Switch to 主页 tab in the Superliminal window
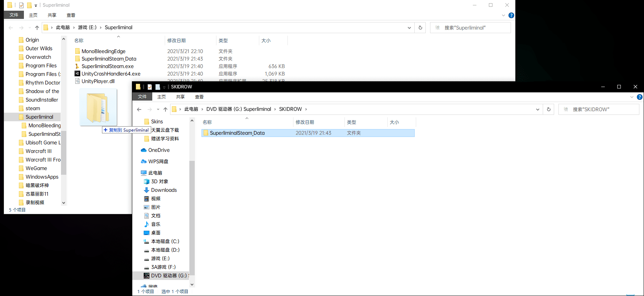 tap(33, 15)
